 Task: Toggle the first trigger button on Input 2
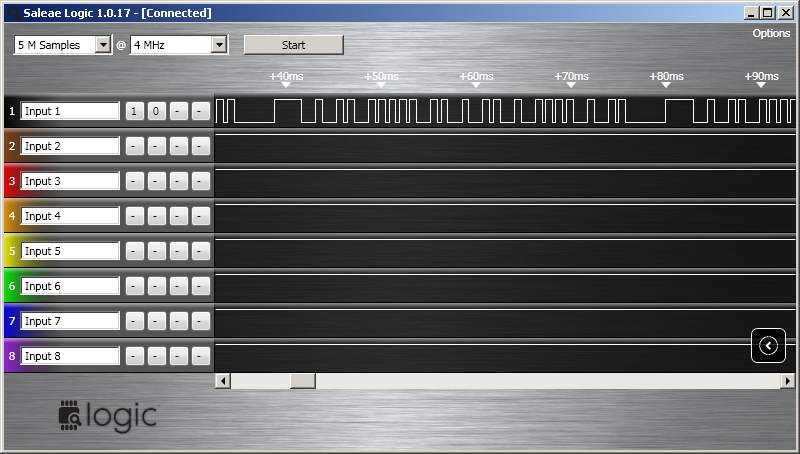[x=134, y=146]
